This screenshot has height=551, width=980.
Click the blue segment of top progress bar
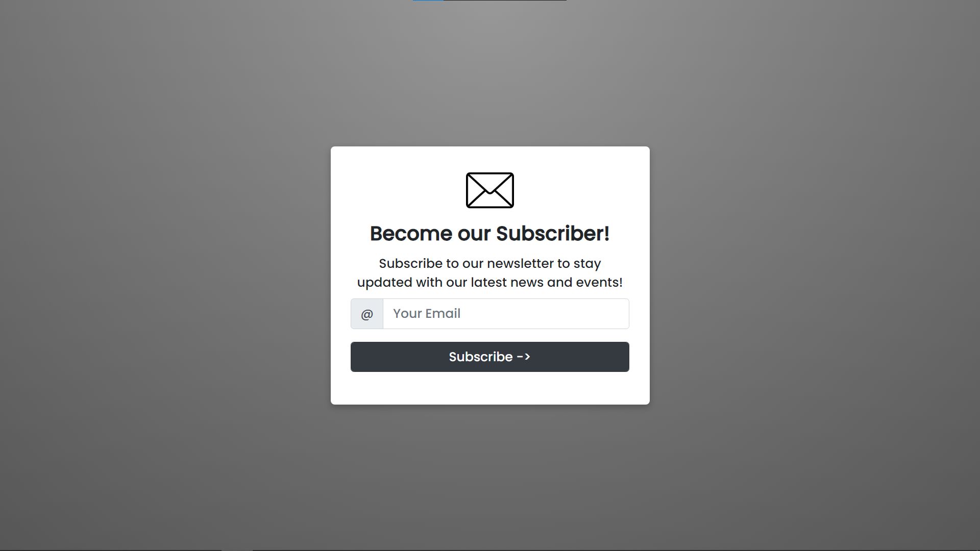(x=428, y=1)
